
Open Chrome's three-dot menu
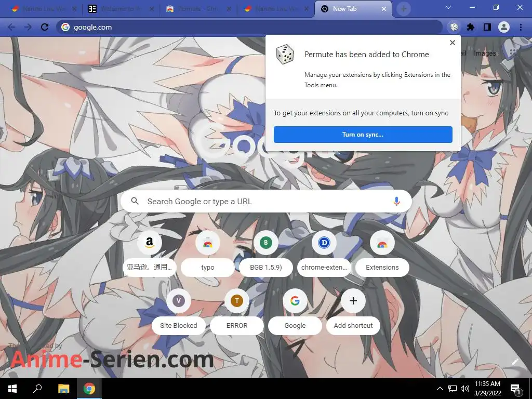tap(521, 27)
